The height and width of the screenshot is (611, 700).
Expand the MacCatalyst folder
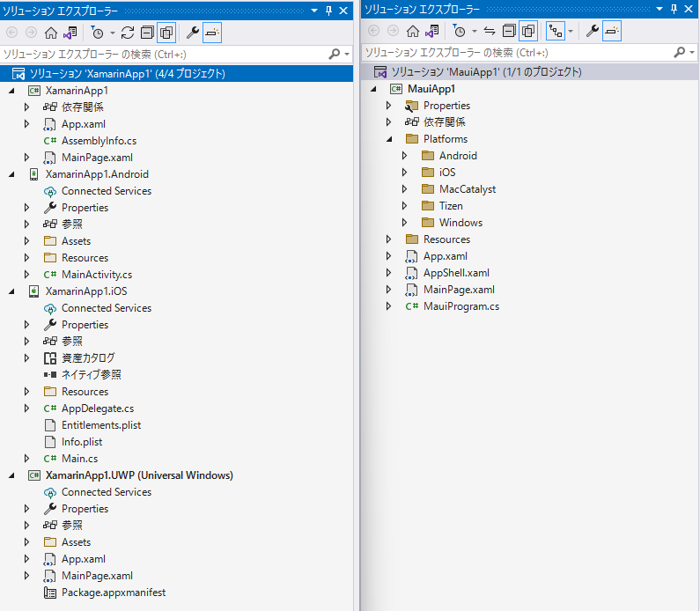click(x=404, y=189)
